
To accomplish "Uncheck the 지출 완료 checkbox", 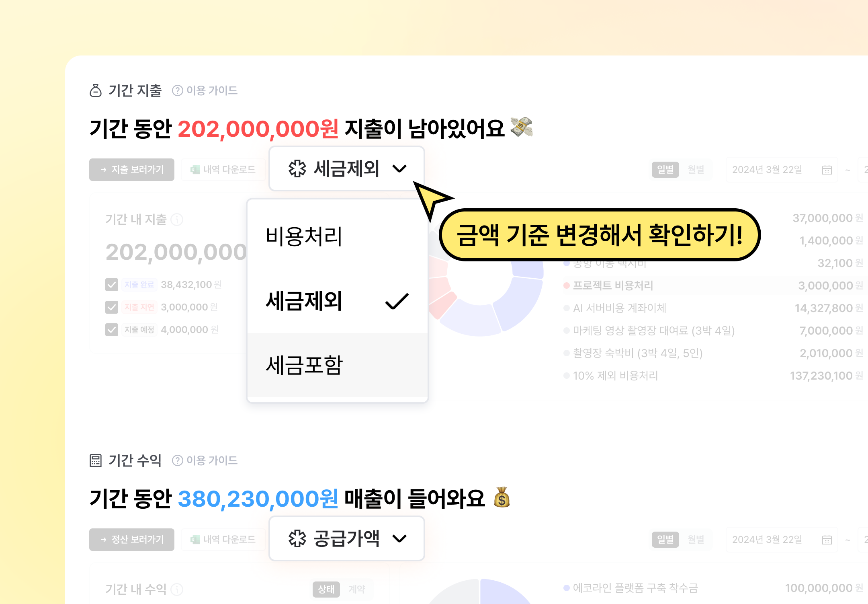I will pos(112,285).
